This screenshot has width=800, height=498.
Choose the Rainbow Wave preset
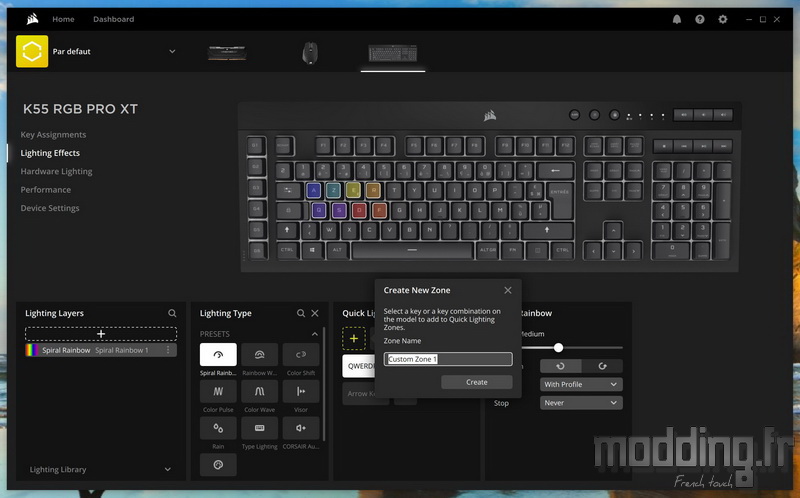[259, 354]
